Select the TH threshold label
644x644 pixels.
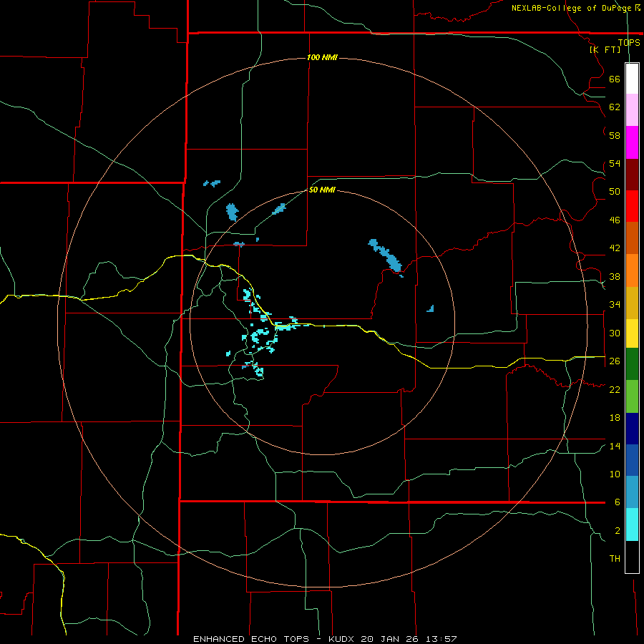[x=615, y=558]
